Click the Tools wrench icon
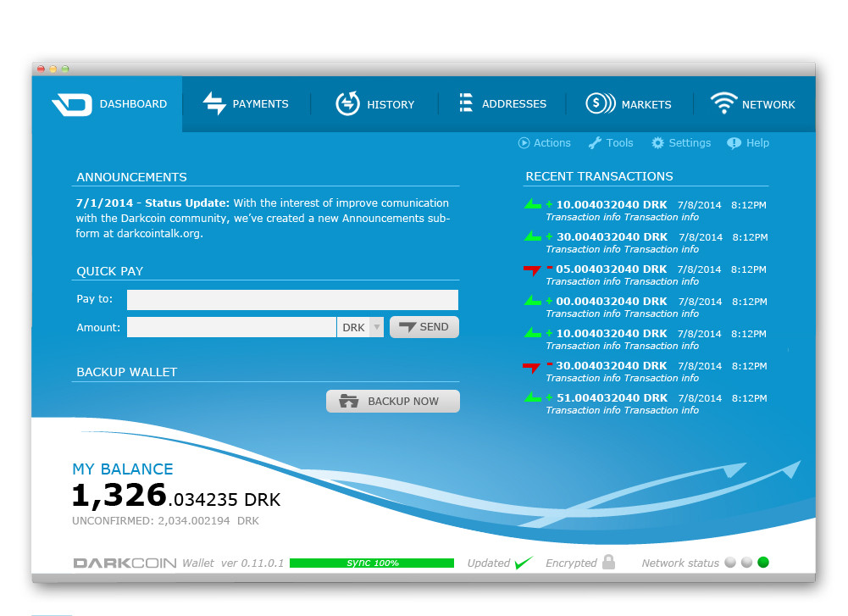 click(x=595, y=143)
